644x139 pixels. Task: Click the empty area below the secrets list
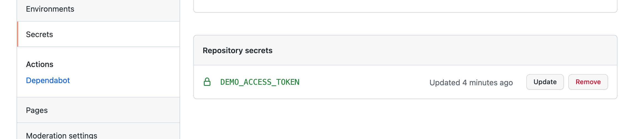coord(405,119)
